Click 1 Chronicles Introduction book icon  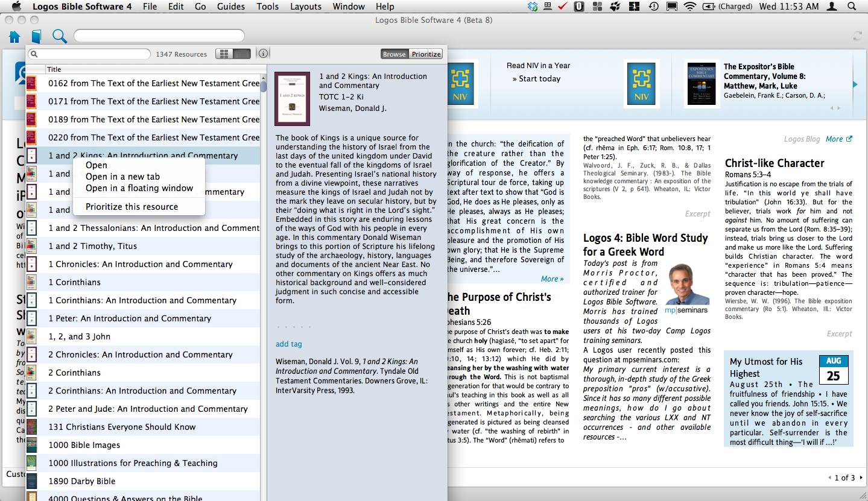pyautogui.click(x=31, y=264)
